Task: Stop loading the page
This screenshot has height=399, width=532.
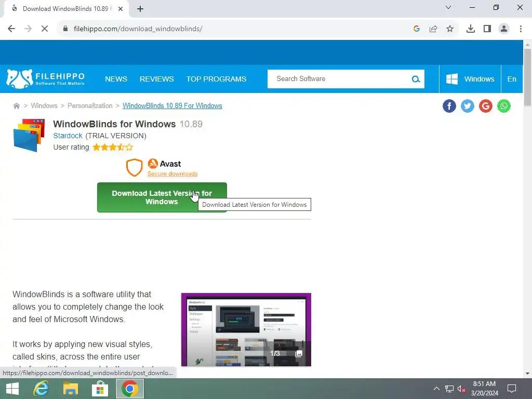Action: pyautogui.click(x=45, y=29)
